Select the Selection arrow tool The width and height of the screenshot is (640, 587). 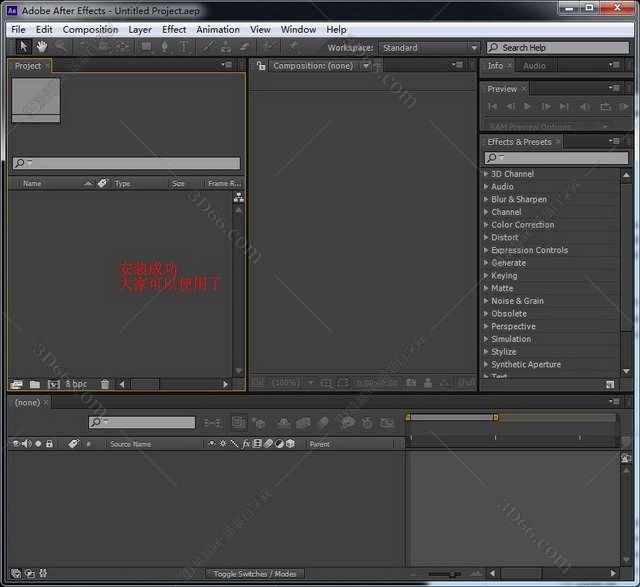click(24, 47)
